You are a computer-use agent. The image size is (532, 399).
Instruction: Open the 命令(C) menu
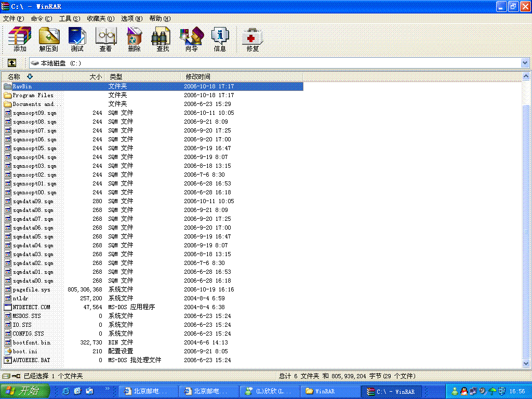(42, 19)
